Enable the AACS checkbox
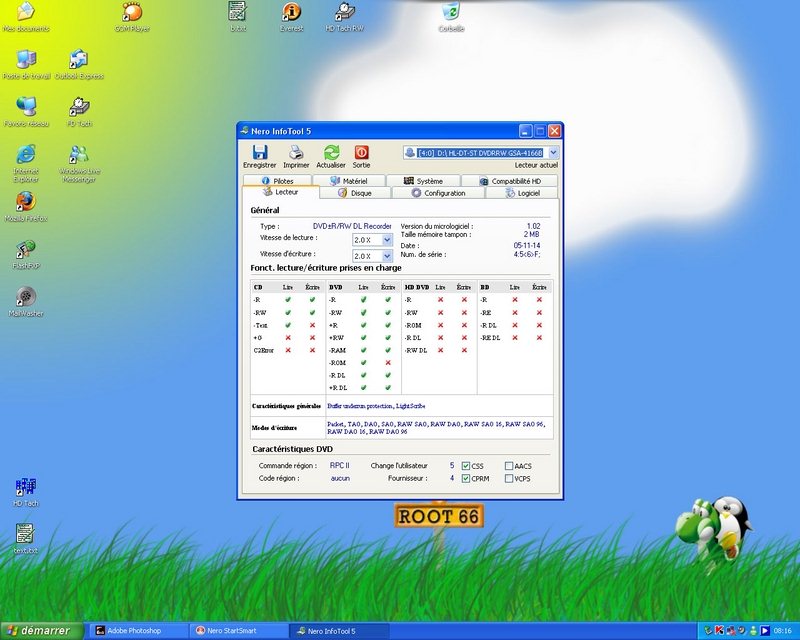This screenshot has width=800, height=640. point(509,466)
